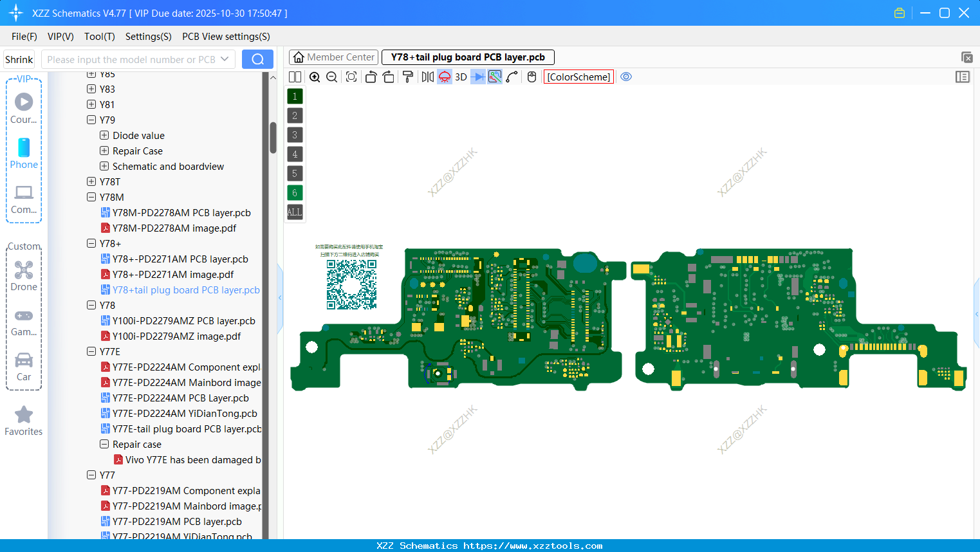This screenshot has width=980, height=552.
Task: Click the Shrink sidebar button
Action: (x=19, y=59)
